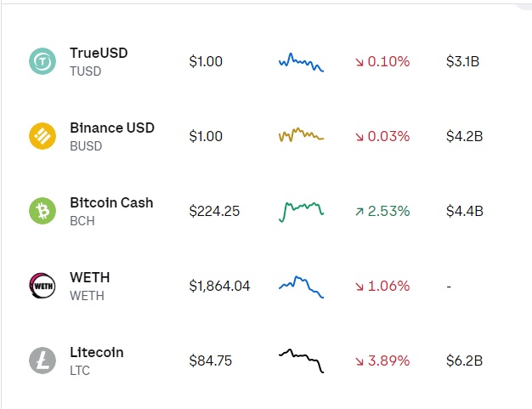This screenshot has height=409, width=532.
Task: Click the Litecoin $6.2B market cap
Action: 465,361
